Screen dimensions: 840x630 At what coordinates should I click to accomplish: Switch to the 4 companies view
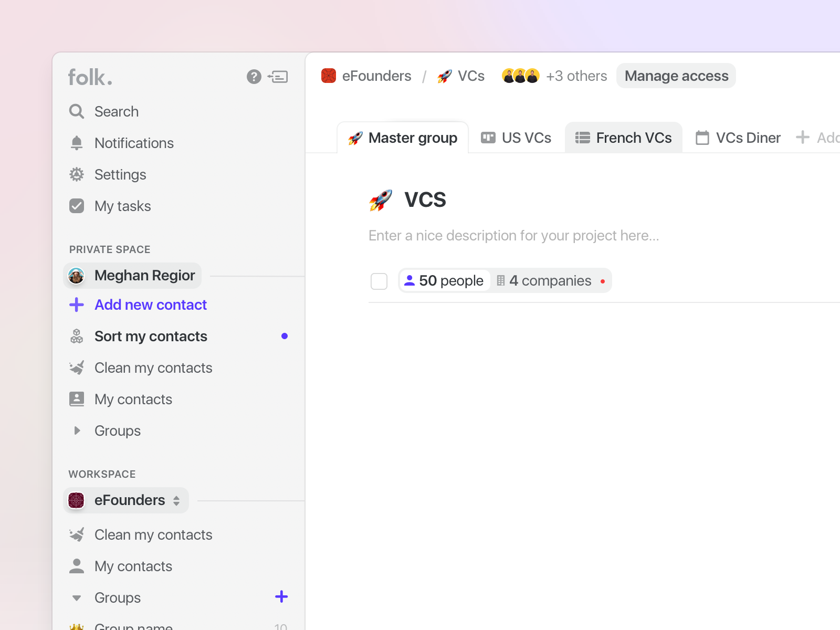click(544, 281)
